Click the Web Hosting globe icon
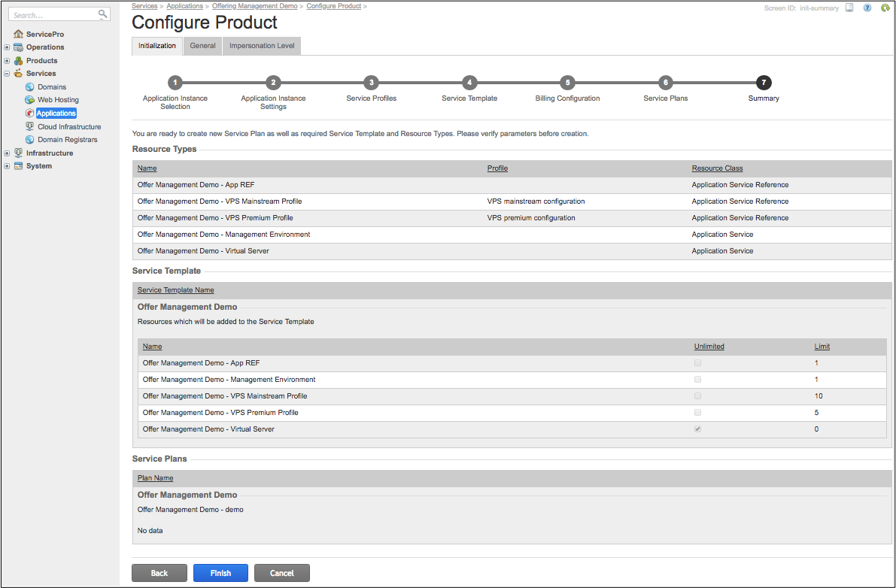This screenshot has height=588, width=896. pyautogui.click(x=30, y=100)
